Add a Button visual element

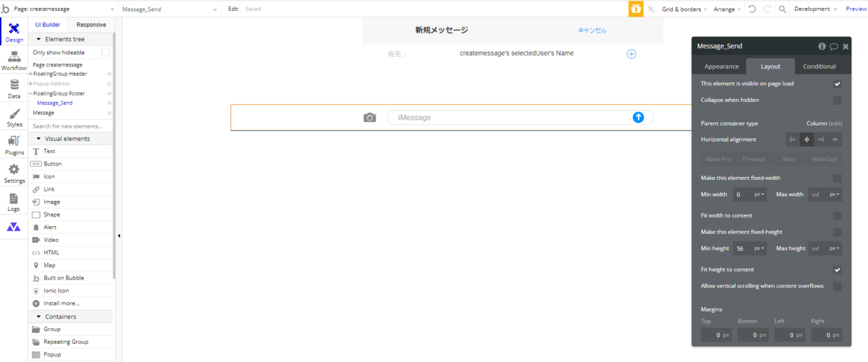71,164
